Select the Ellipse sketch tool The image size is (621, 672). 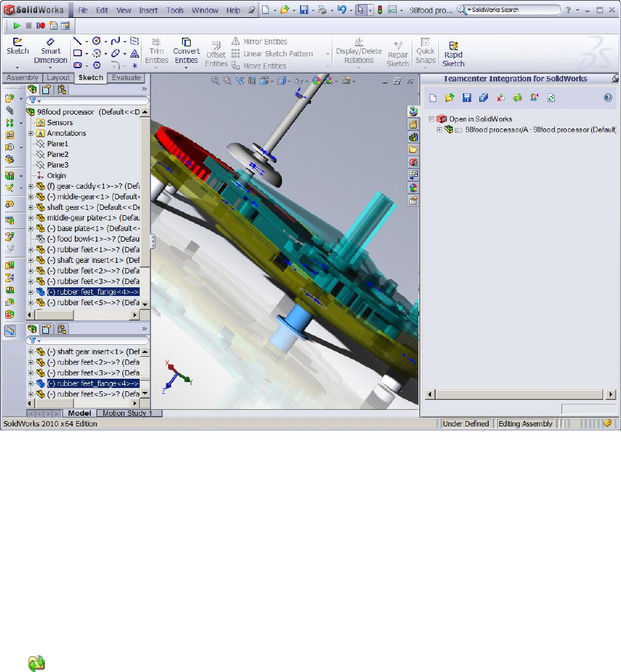(115, 53)
